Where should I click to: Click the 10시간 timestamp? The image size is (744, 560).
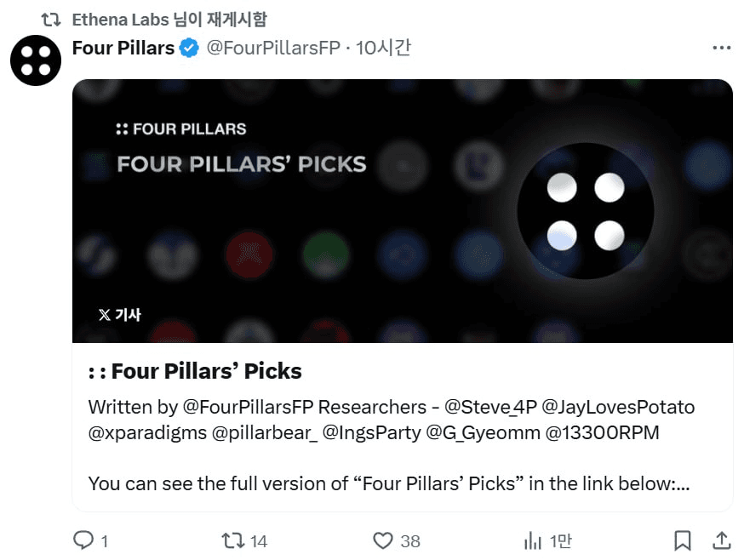point(383,48)
